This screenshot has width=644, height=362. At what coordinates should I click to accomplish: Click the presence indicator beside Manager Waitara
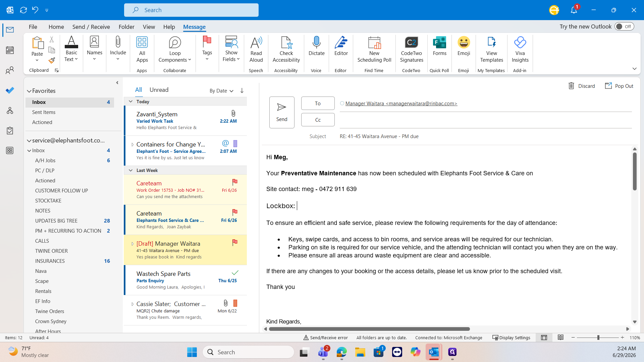[342, 103]
